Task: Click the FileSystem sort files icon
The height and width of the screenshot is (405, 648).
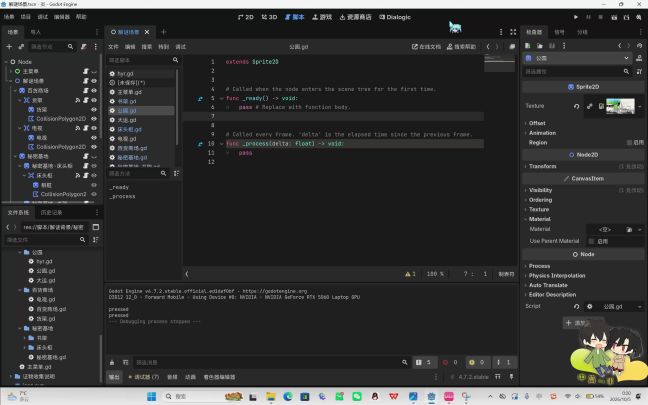Action: pyautogui.click(x=96, y=240)
